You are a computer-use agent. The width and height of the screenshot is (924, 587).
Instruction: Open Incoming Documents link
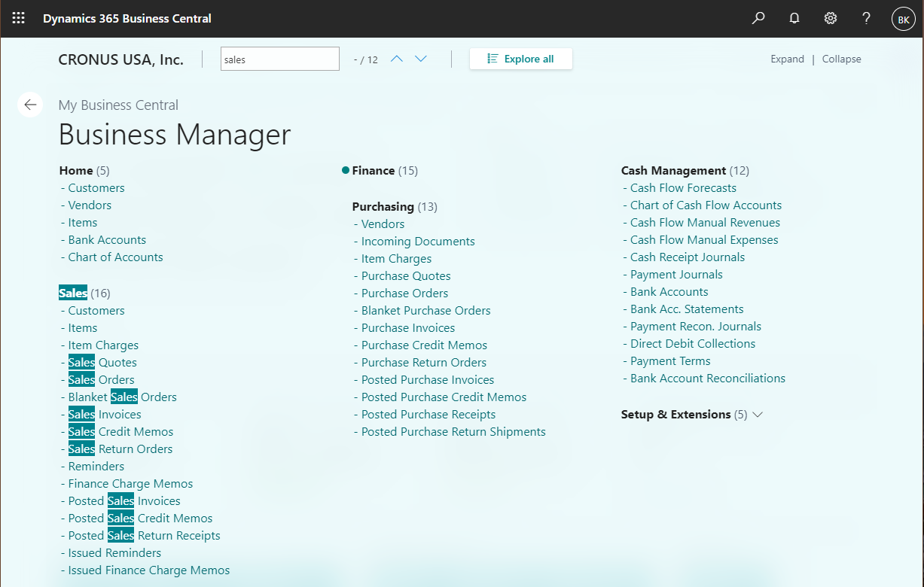click(418, 242)
